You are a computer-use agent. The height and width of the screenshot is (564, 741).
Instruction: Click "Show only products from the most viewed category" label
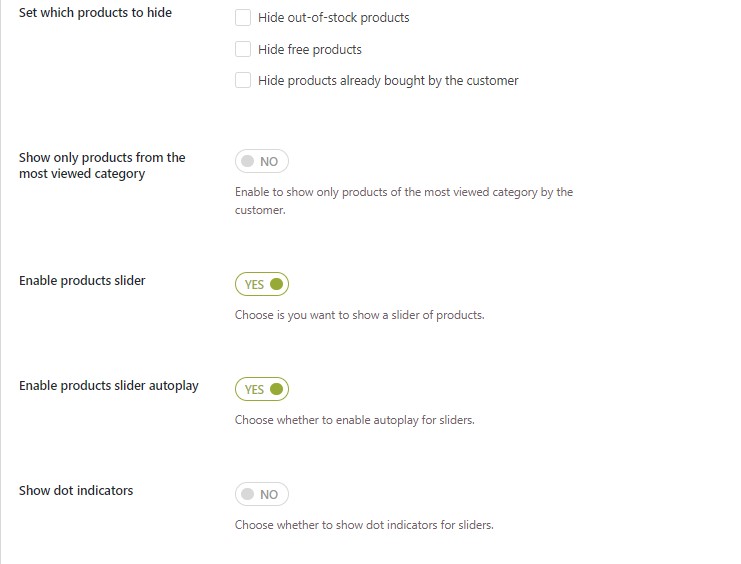point(102,165)
